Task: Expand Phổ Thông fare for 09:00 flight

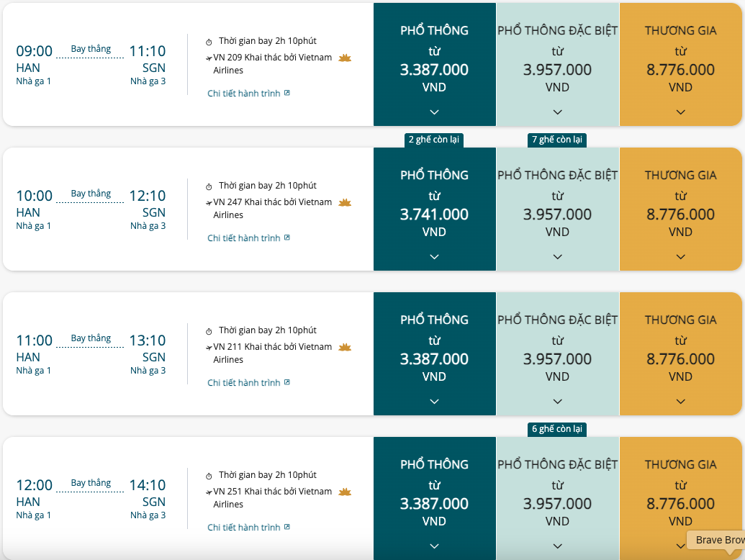Action: click(434, 112)
